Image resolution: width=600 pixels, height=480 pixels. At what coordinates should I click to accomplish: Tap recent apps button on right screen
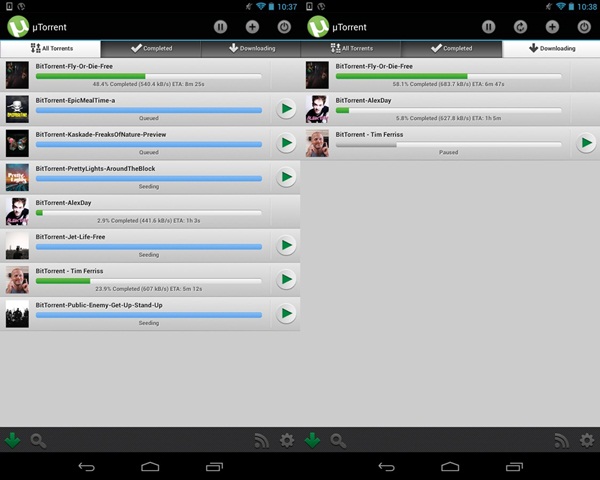tap(514, 467)
